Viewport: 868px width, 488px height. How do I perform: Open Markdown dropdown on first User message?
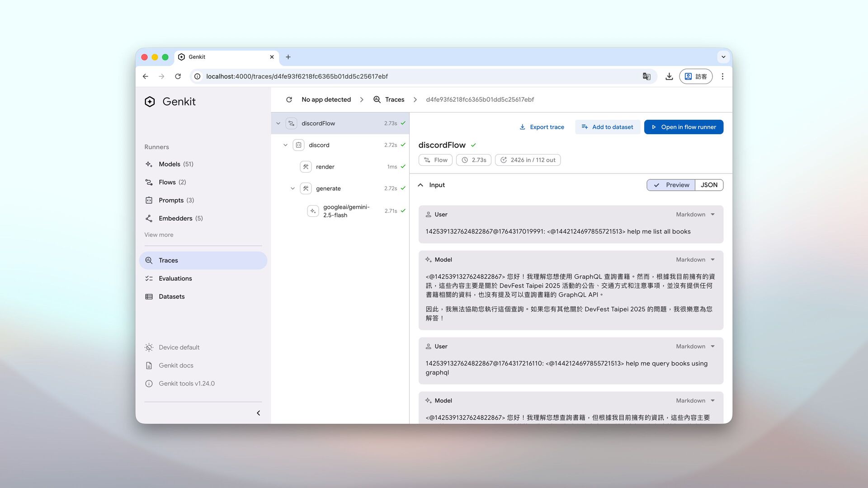click(695, 215)
